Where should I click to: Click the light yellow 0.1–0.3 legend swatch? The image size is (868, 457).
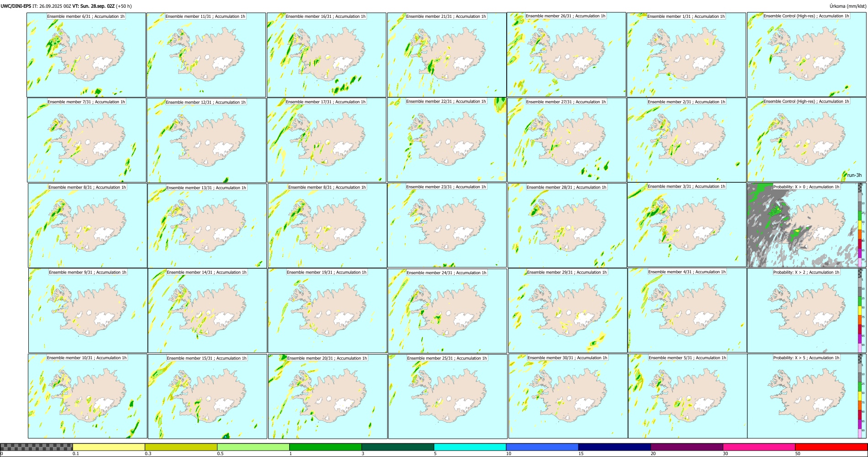pos(109,447)
